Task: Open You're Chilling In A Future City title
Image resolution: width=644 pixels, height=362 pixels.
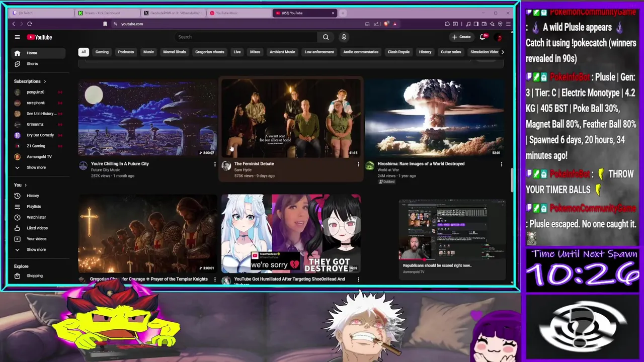Action: 120,164
